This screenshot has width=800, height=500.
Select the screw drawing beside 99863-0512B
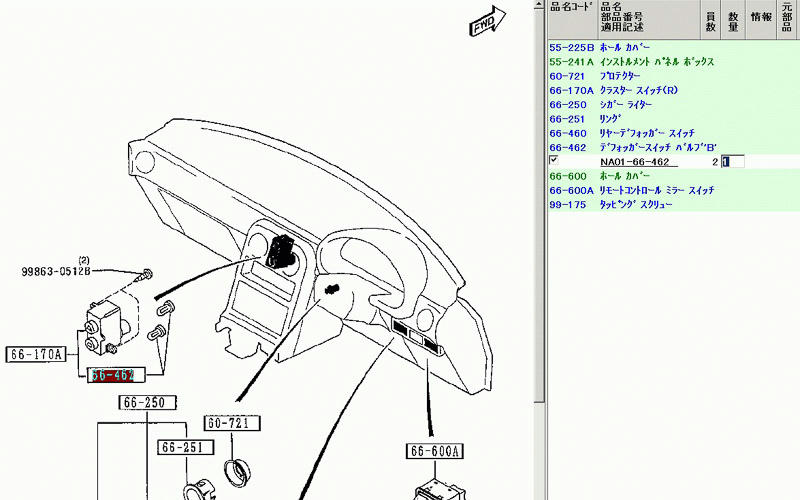[x=148, y=271]
